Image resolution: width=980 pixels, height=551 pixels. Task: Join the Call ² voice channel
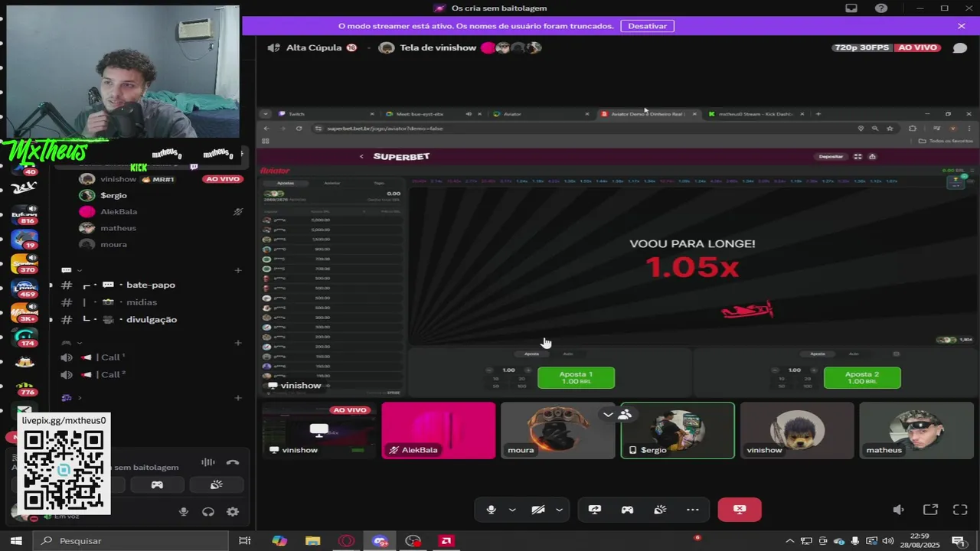[113, 375]
